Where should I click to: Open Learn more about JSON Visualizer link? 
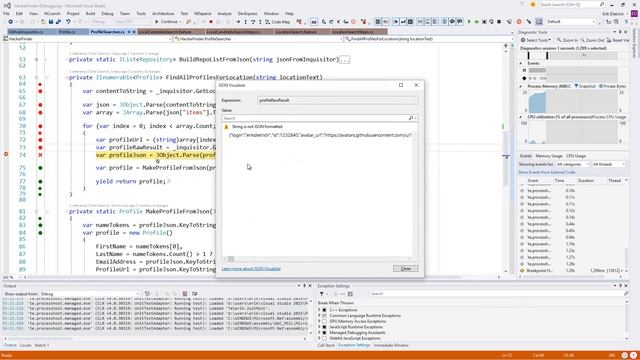click(x=251, y=269)
